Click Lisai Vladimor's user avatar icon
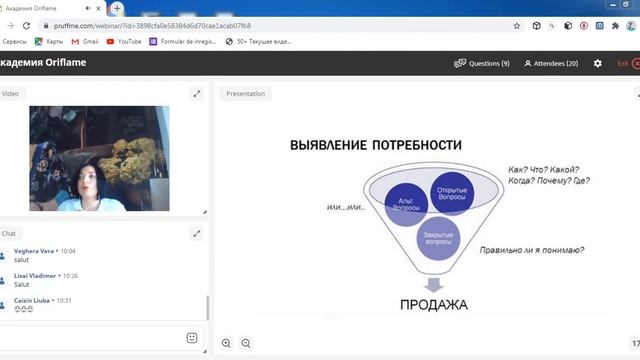The height and width of the screenshot is (360, 640). (2, 281)
